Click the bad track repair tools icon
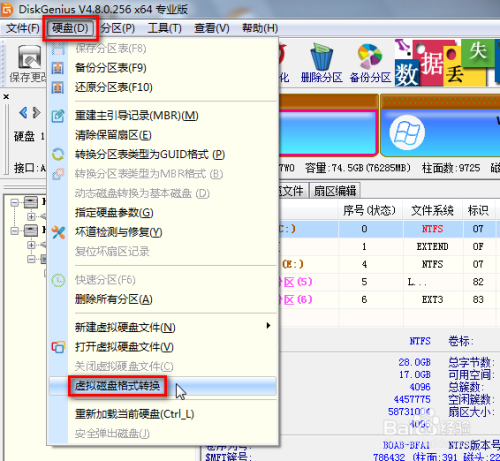500x461 pixels. point(58,232)
